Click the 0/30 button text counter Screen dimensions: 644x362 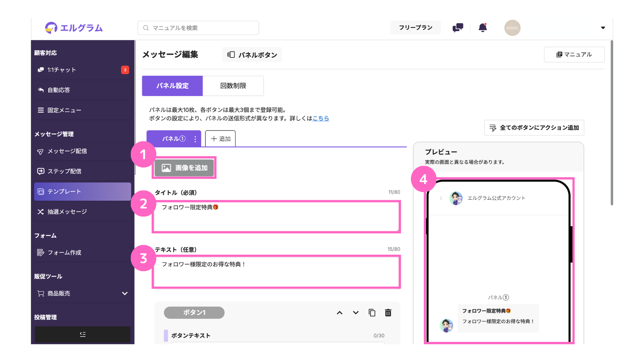tap(379, 336)
